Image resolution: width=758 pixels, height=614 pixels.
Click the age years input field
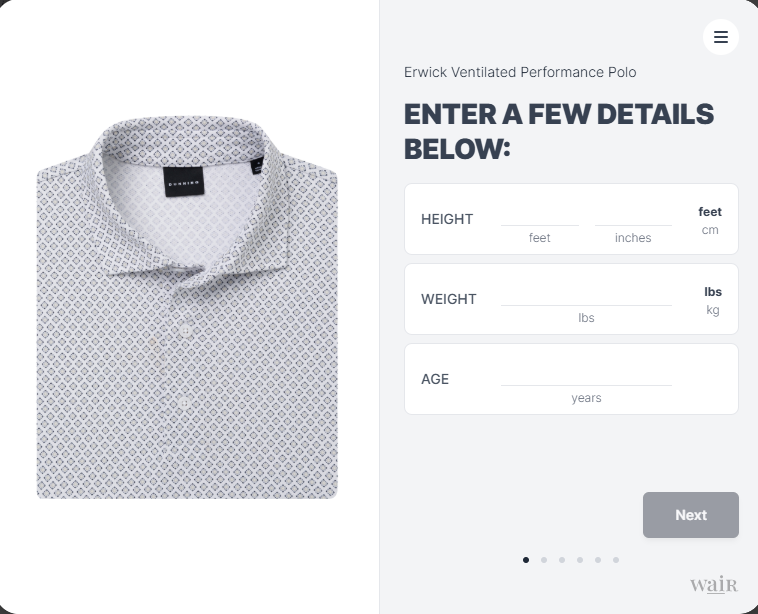tap(586, 378)
